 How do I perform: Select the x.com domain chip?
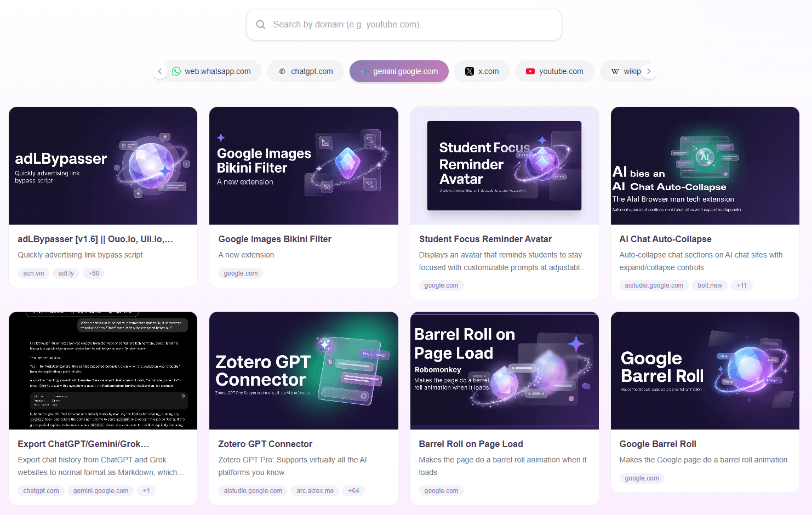point(482,71)
